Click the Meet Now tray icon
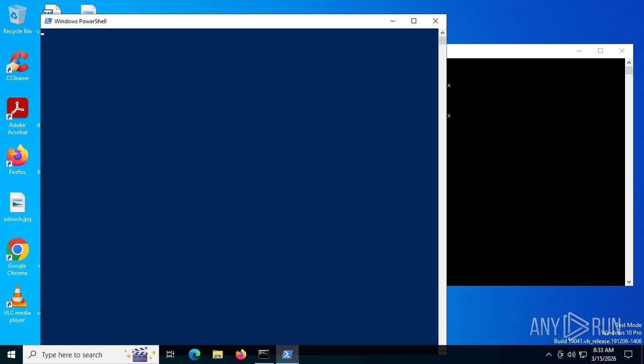 click(x=560, y=355)
